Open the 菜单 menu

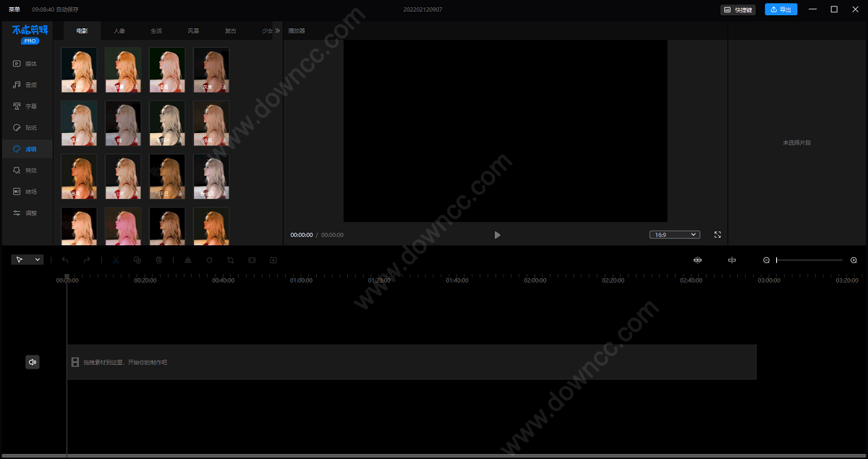pyautogui.click(x=14, y=9)
